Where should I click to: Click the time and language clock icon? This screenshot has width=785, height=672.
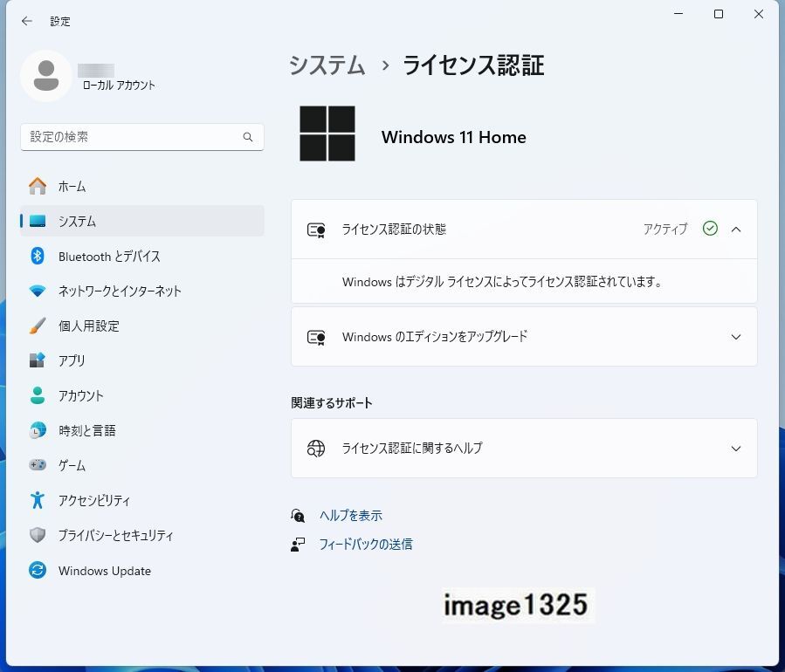coord(38,430)
